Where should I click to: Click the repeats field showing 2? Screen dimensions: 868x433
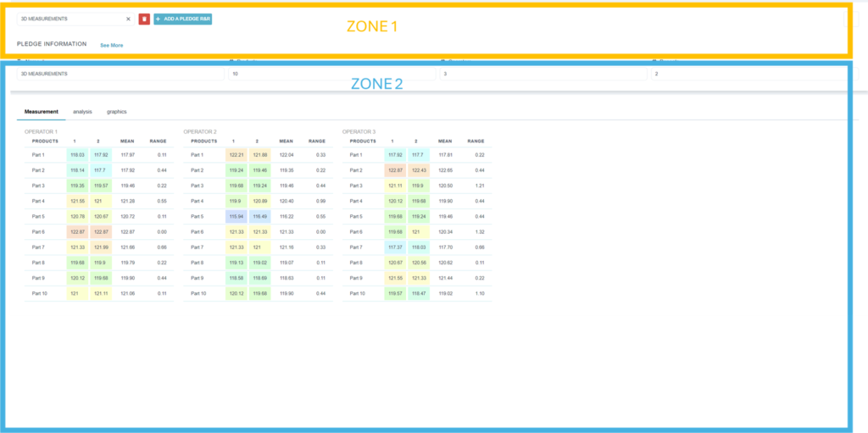754,74
